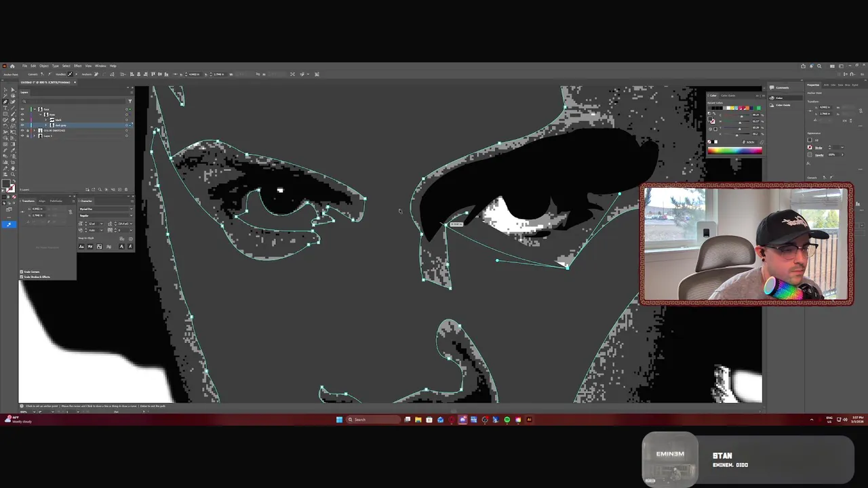Open the Opacity 100% dropdown arrow

[x=842, y=155]
